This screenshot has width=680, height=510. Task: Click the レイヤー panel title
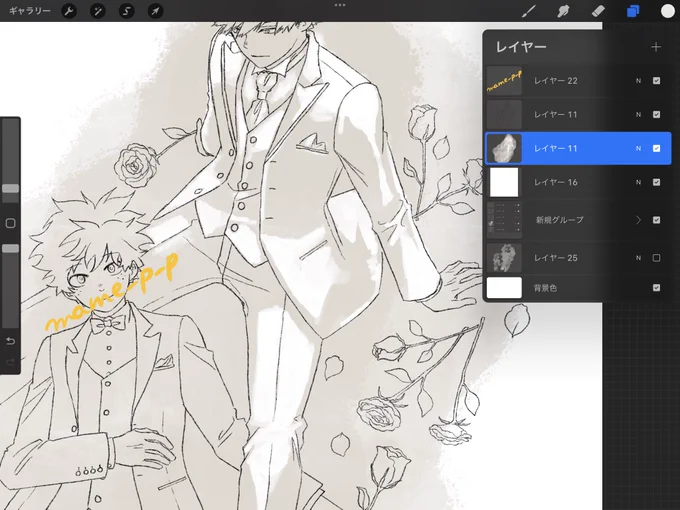pos(521,47)
